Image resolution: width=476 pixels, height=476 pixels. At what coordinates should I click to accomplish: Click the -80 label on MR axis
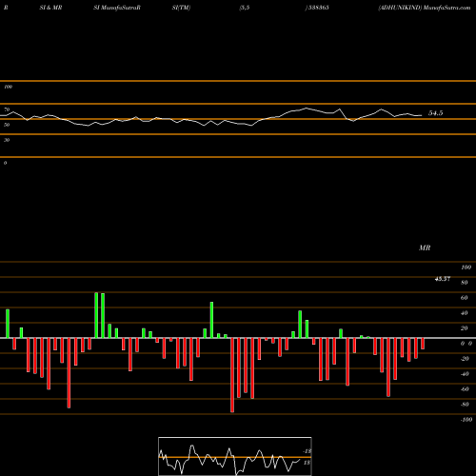click(465, 405)
